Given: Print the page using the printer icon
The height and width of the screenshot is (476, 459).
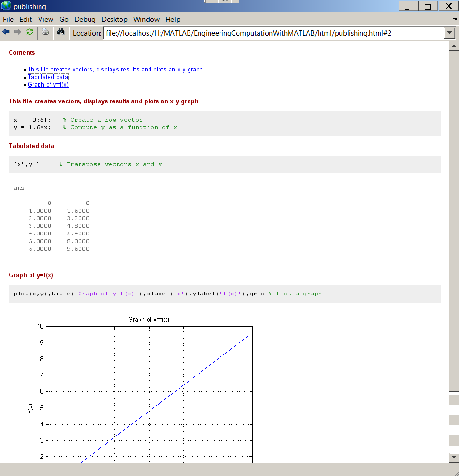Looking at the screenshot, I should point(45,32).
